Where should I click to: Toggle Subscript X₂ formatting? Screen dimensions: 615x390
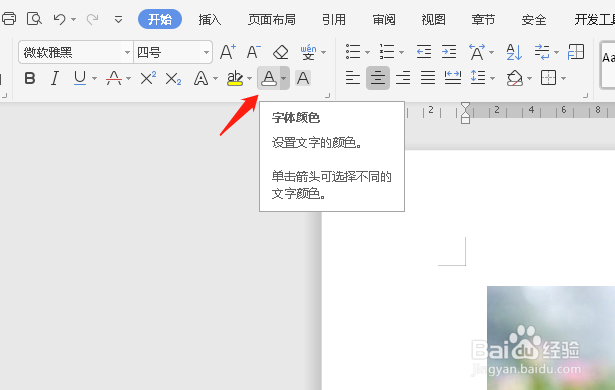tap(173, 78)
